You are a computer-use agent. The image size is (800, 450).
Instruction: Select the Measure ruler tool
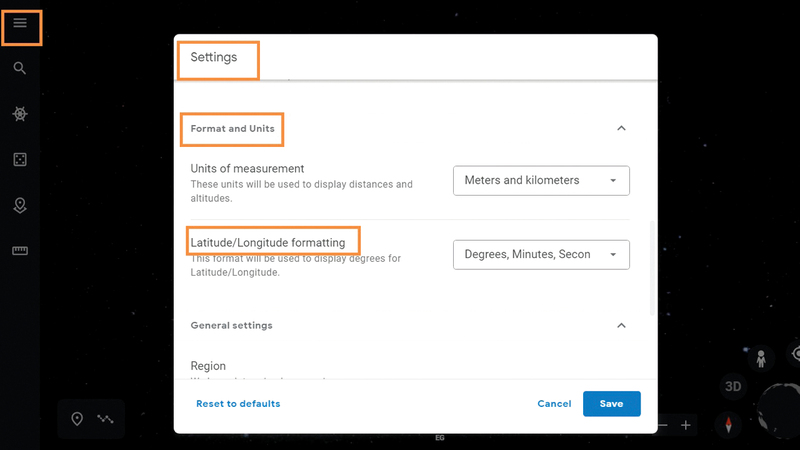coord(20,251)
